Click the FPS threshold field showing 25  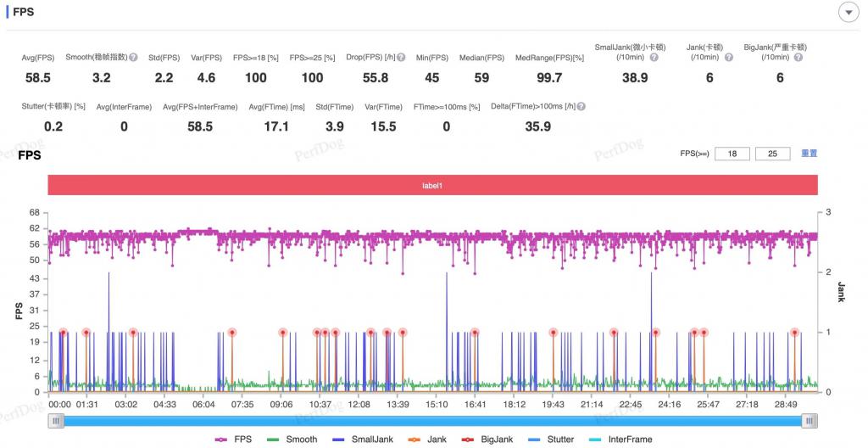coord(772,154)
